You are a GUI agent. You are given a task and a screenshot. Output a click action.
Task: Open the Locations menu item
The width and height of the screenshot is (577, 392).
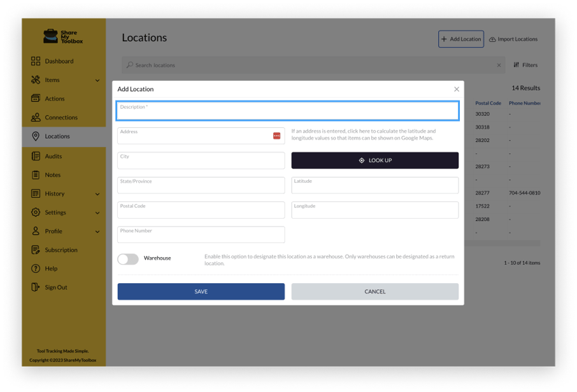point(57,136)
